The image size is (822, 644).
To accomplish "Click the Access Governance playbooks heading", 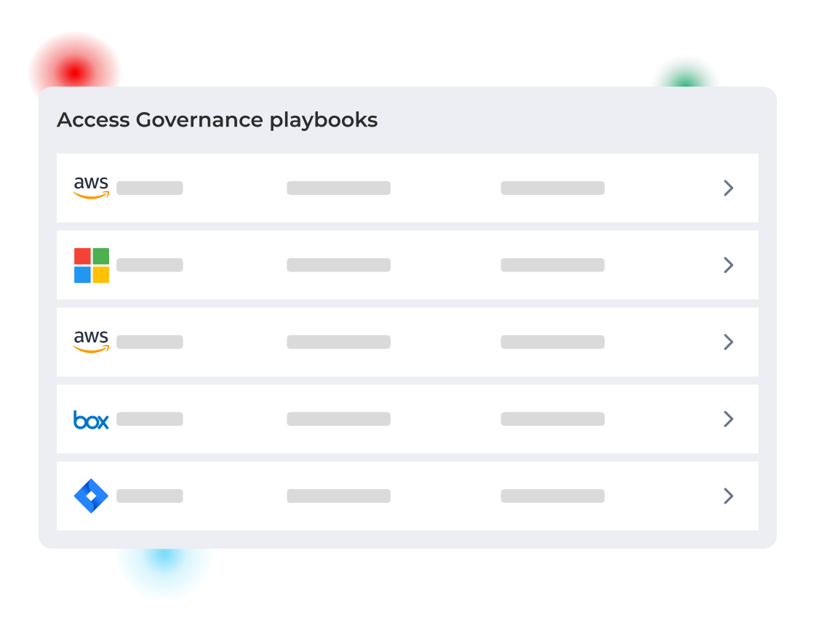I will pyautogui.click(x=217, y=120).
